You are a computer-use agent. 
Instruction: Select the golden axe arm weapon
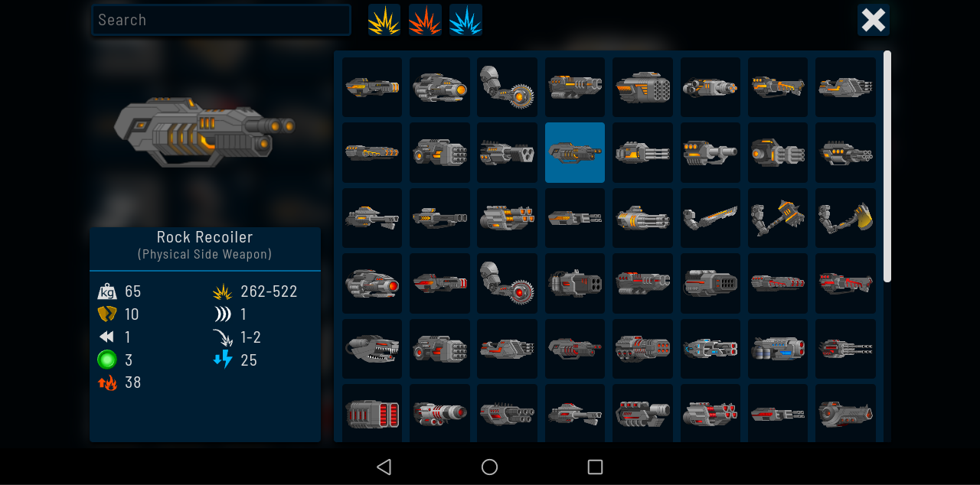845,218
